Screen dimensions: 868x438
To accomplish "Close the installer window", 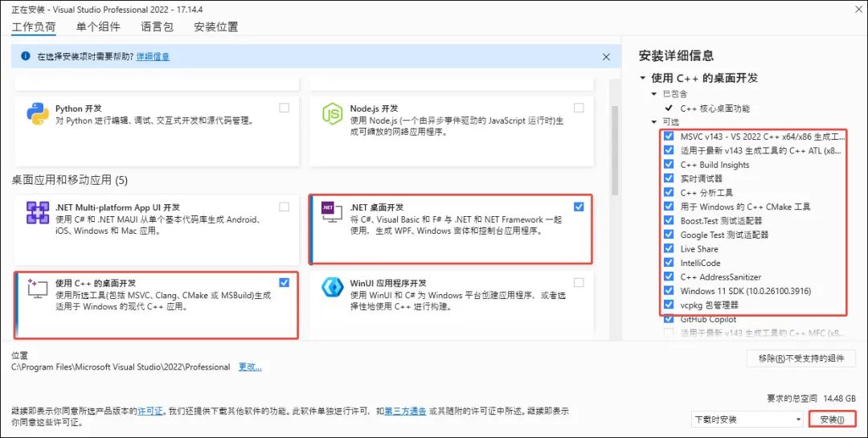I will tap(857, 8).
